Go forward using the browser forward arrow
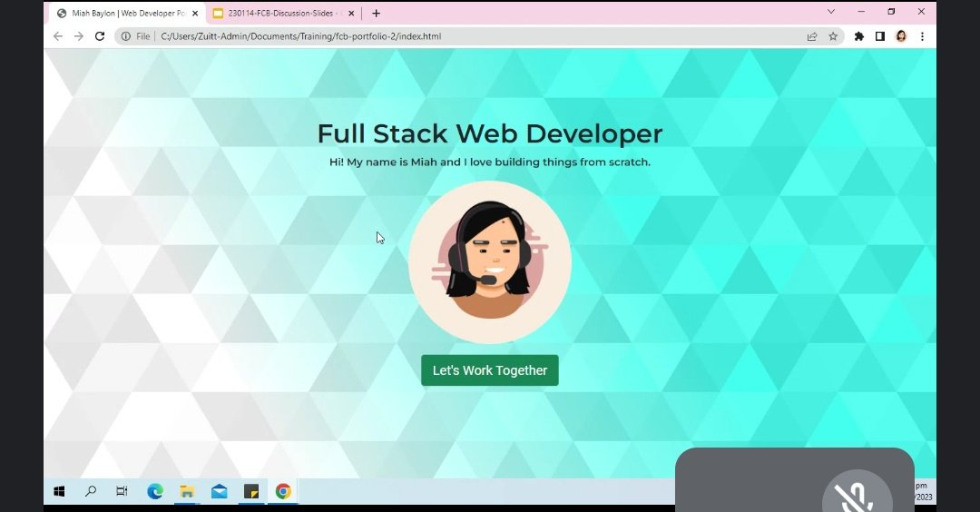The image size is (980, 512). tap(79, 36)
